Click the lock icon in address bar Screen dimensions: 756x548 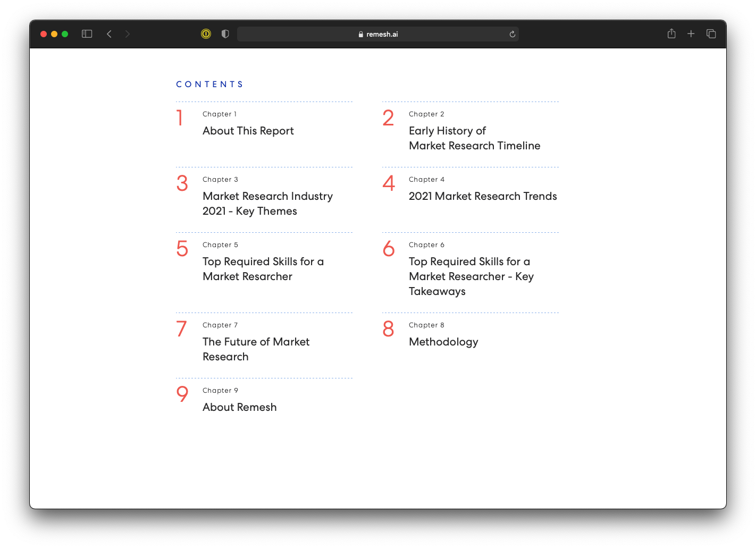pos(361,34)
